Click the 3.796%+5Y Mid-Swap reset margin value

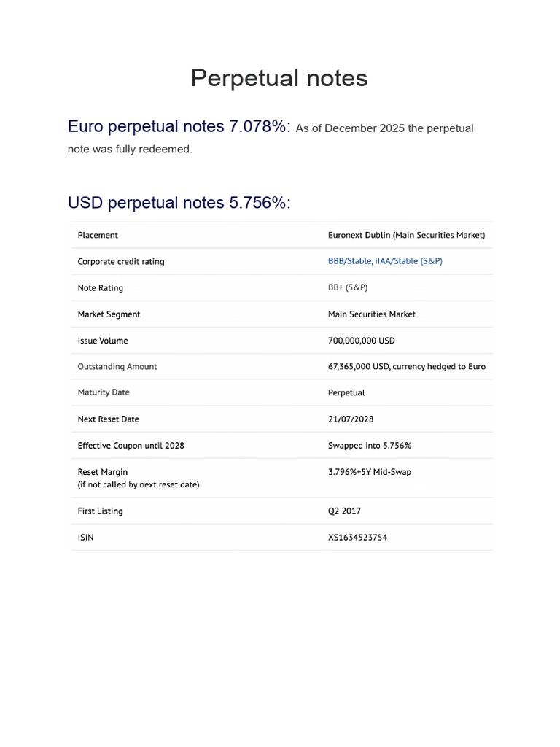pyautogui.click(x=370, y=472)
